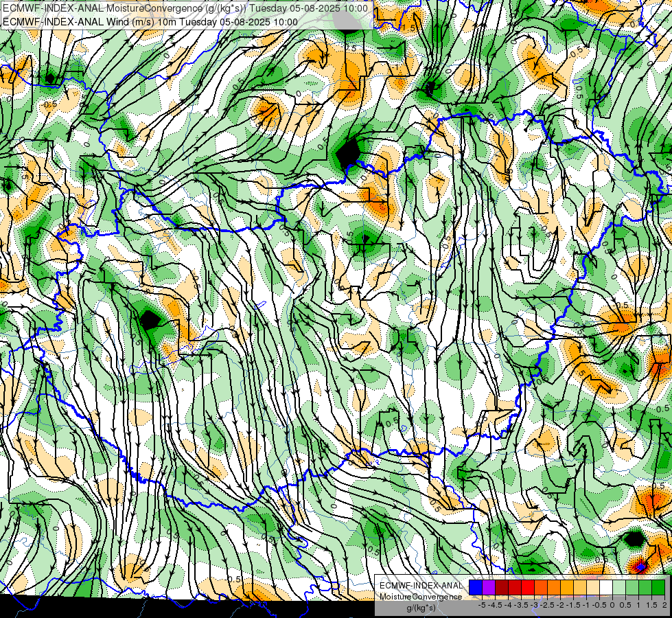Select the dark maroon swatch between -4.5 and -4
The image size is (672, 618).
pyautogui.click(x=502, y=588)
